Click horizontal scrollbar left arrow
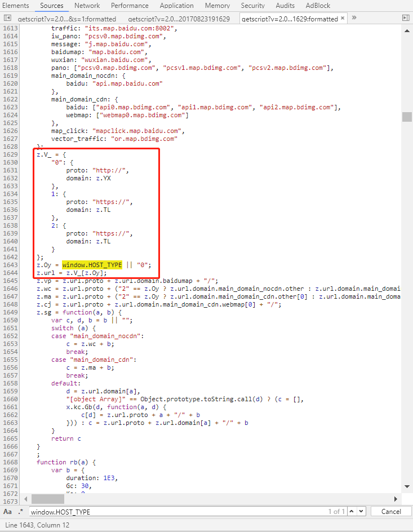Image resolution: width=413 pixels, height=532 pixels. (x=26, y=499)
